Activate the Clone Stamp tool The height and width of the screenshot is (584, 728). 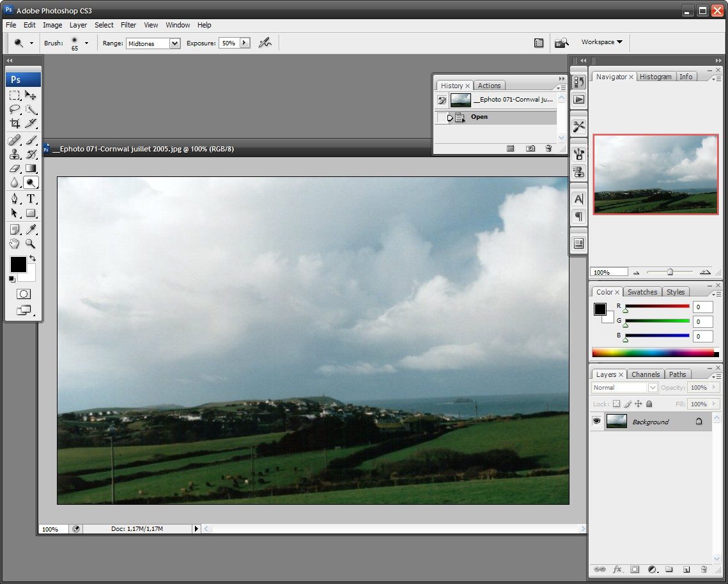[x=15, y=154]
